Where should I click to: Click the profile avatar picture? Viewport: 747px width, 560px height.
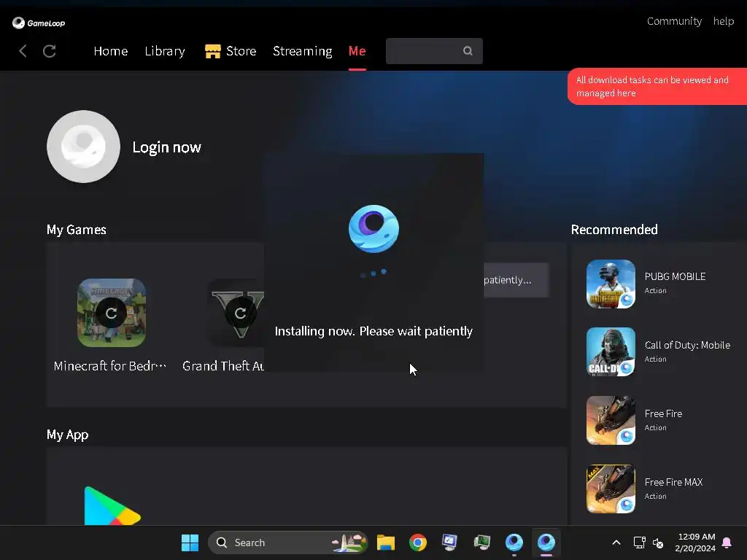[83, 147]
